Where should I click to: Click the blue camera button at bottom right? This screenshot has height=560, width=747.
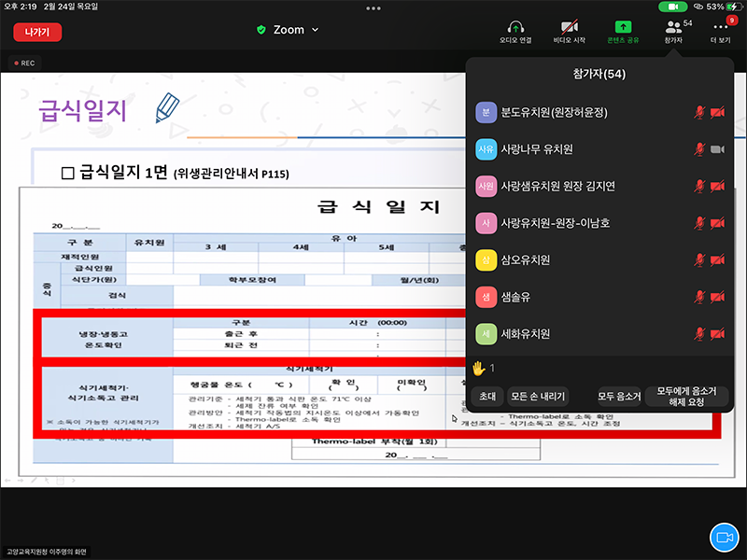click(x=722, y=536)
